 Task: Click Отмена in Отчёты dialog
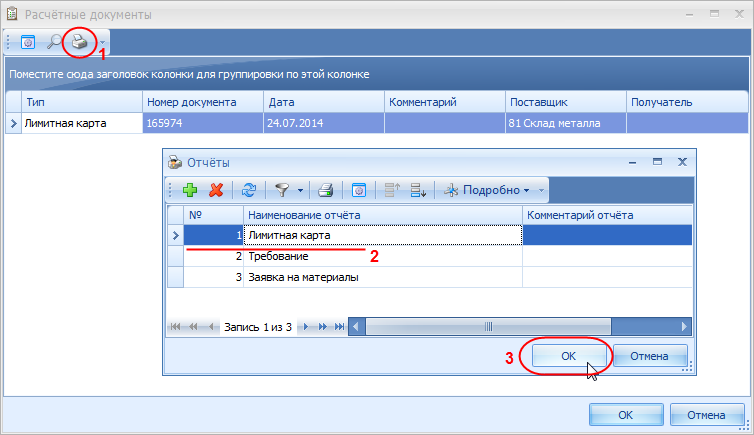pyautogui.click(x=649, y=356)
